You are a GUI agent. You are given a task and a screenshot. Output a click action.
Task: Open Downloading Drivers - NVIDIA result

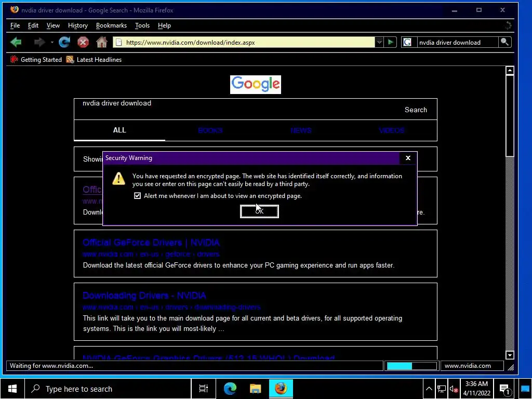(x=144, y=296)
